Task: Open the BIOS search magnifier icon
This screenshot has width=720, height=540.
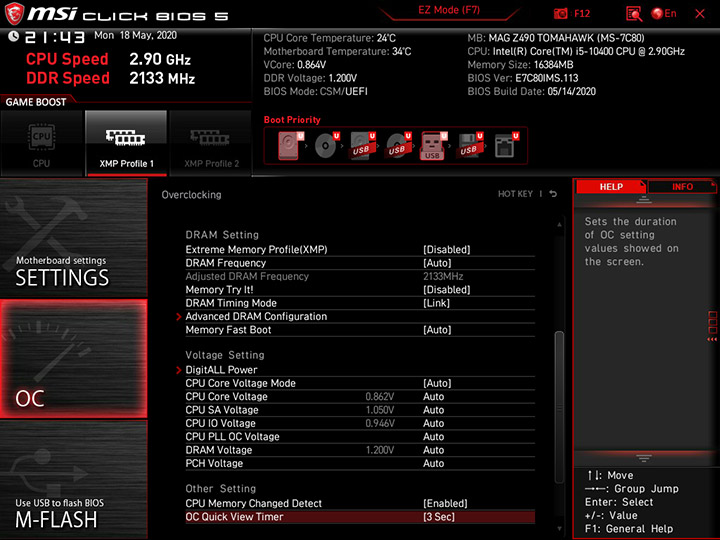Action: [634, 14]
